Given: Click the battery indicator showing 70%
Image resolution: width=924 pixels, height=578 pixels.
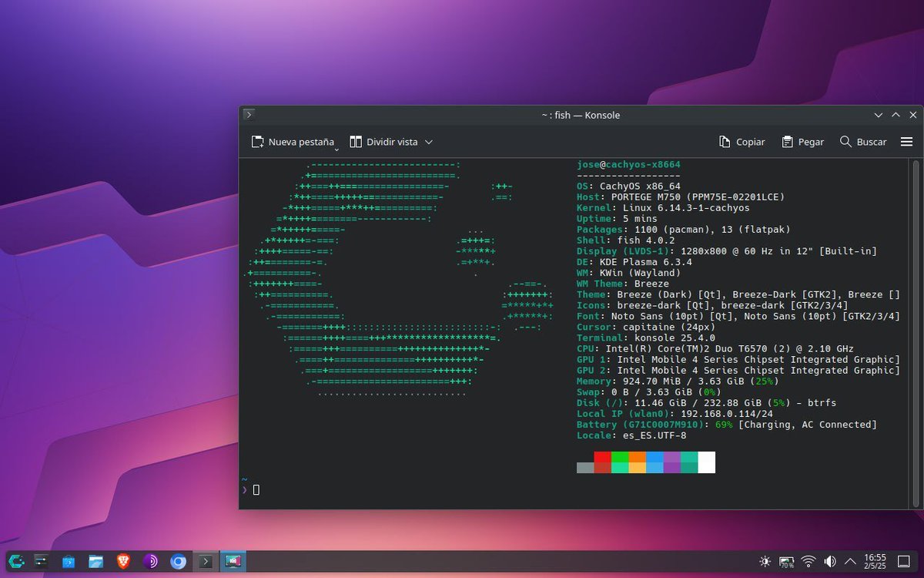Looking at the screenshot, I should tap(786, 562).
